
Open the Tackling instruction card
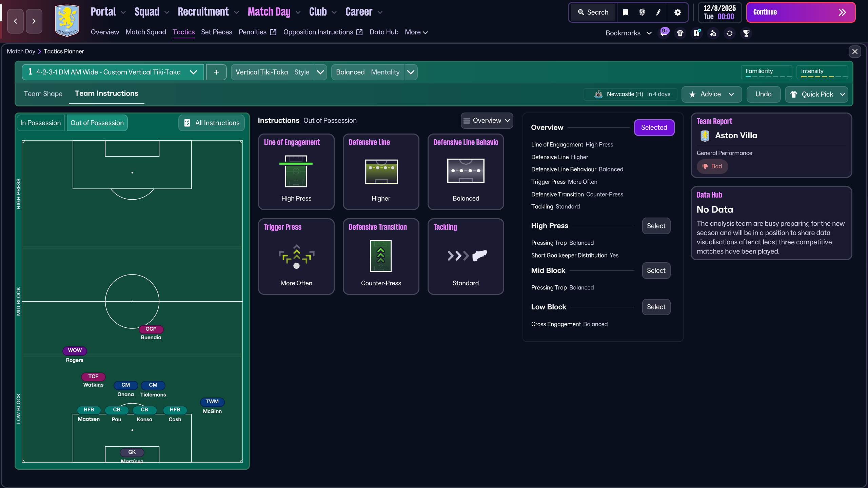coord(466,256)
